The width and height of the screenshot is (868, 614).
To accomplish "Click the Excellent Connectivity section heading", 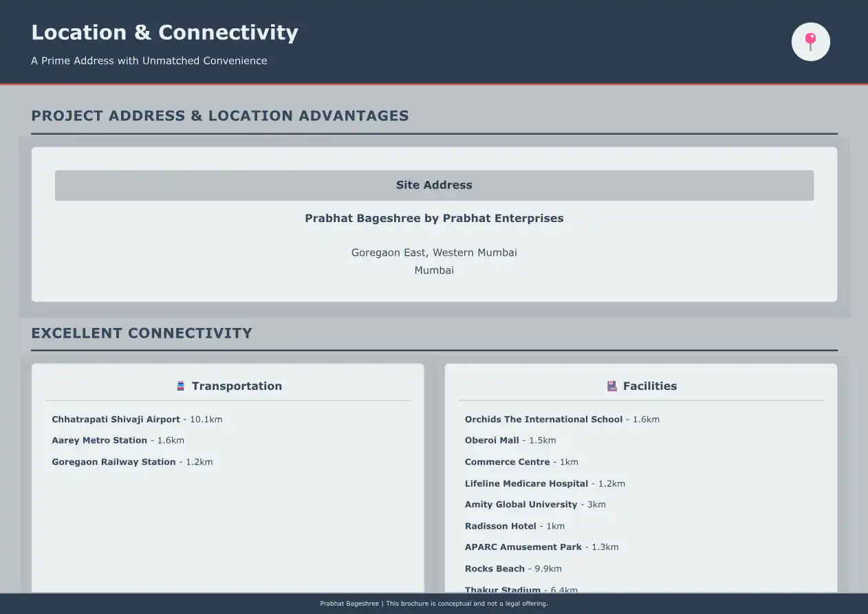I will click(x=142, y=333).
